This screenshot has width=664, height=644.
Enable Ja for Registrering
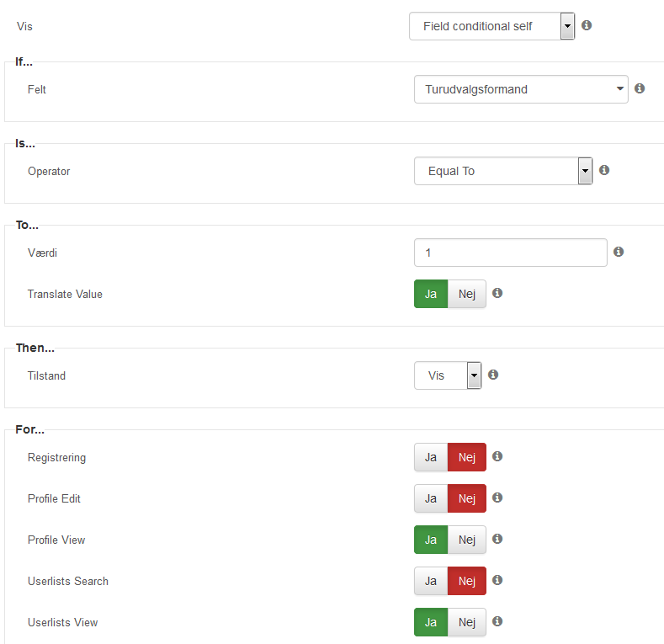431,457
